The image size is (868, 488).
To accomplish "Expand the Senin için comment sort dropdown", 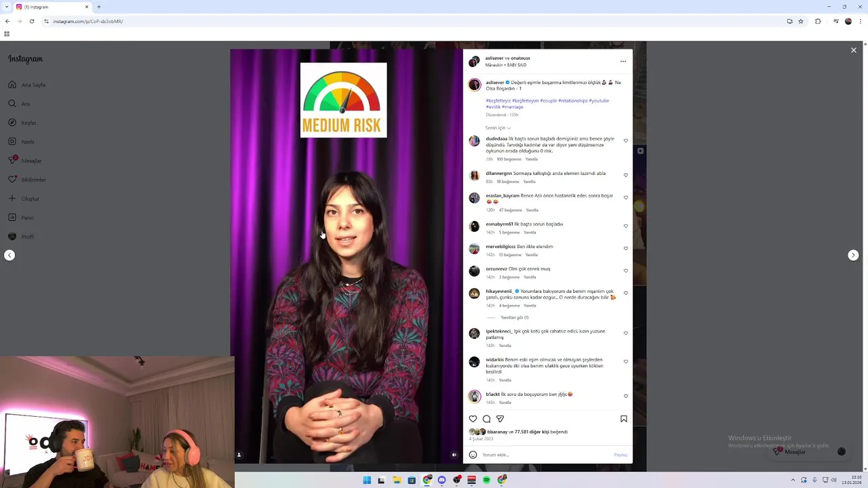I will [498, 127].
